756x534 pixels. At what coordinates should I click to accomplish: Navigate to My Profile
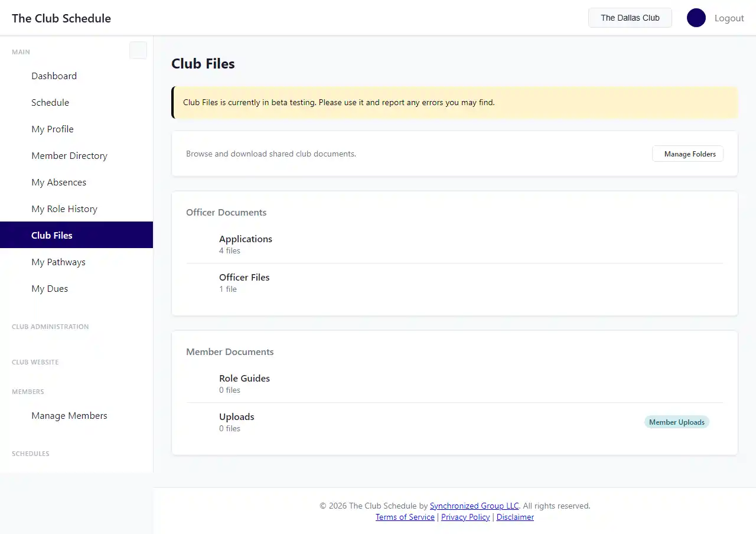pos(53,129)
